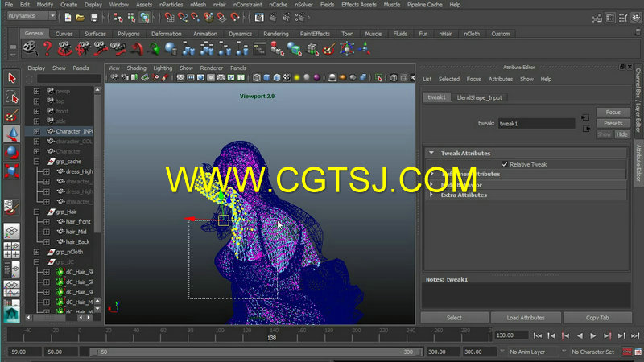Collapse the grp_cache group

[36, 162]
